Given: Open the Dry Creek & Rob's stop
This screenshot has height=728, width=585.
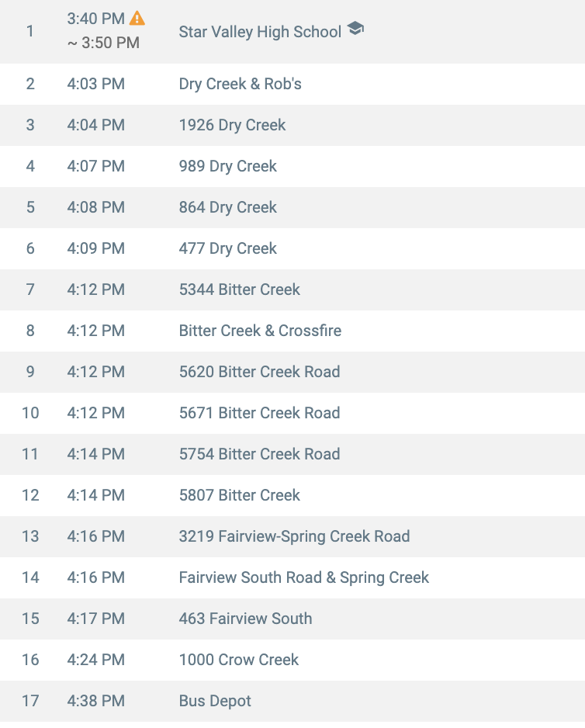Looking at the screenshot, I should click(x=240, y=84).
